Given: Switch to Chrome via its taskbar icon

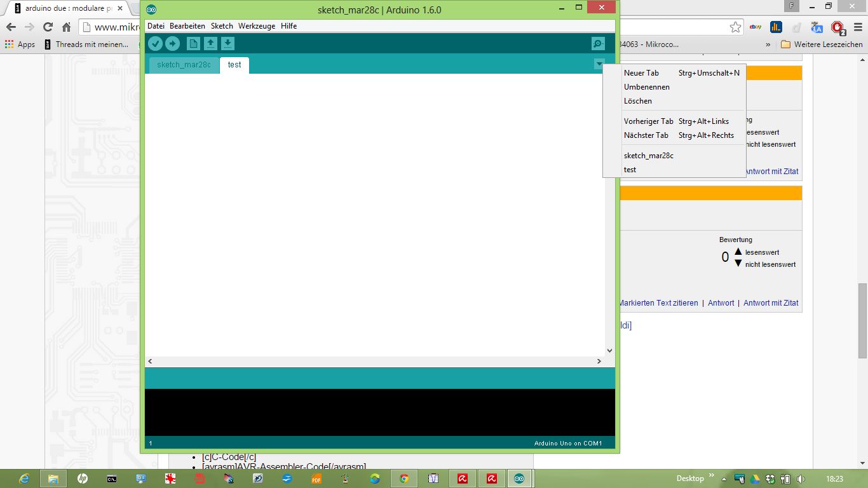Looking at the screenshot, I should pyautogui.click(x=404, y=478).
